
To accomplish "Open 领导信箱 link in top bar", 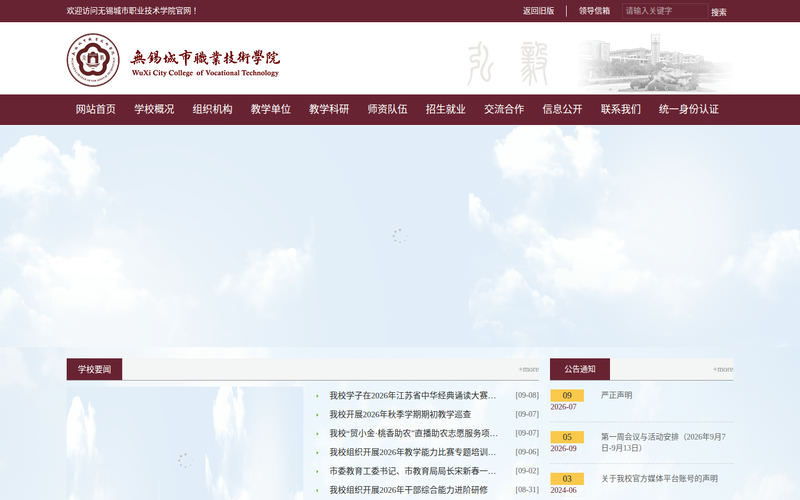I will click(594, 11).
